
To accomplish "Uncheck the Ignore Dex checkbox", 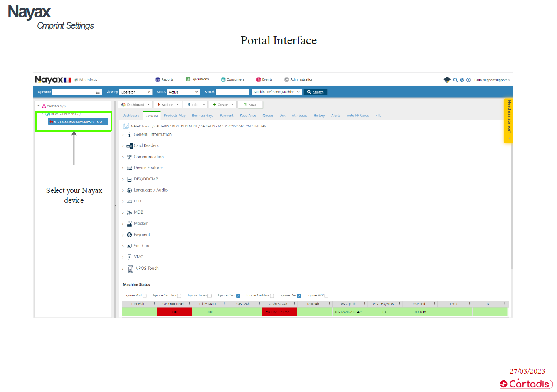I will [299, 296].
